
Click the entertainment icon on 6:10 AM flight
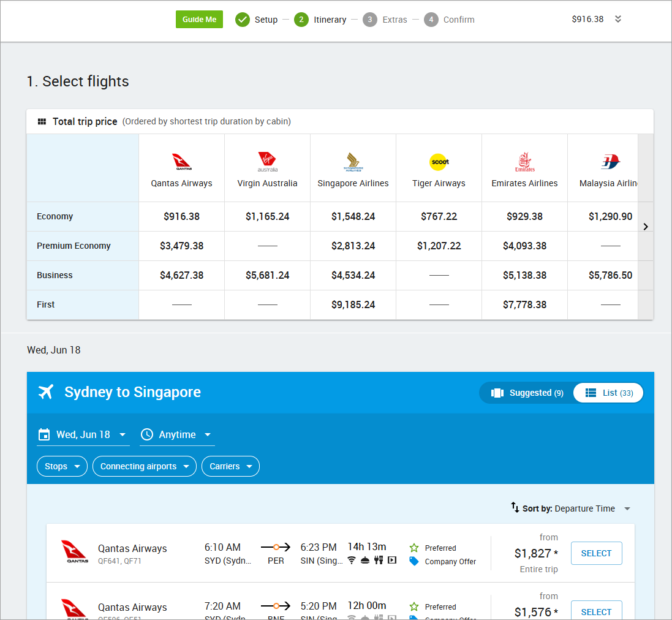pos(391,561)
